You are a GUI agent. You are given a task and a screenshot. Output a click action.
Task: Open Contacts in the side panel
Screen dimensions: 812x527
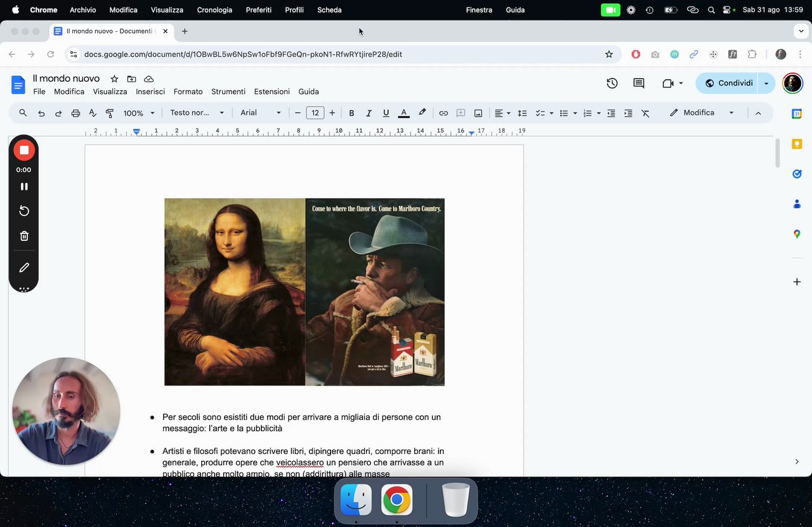pyautogui.click(x=797, y=204)
